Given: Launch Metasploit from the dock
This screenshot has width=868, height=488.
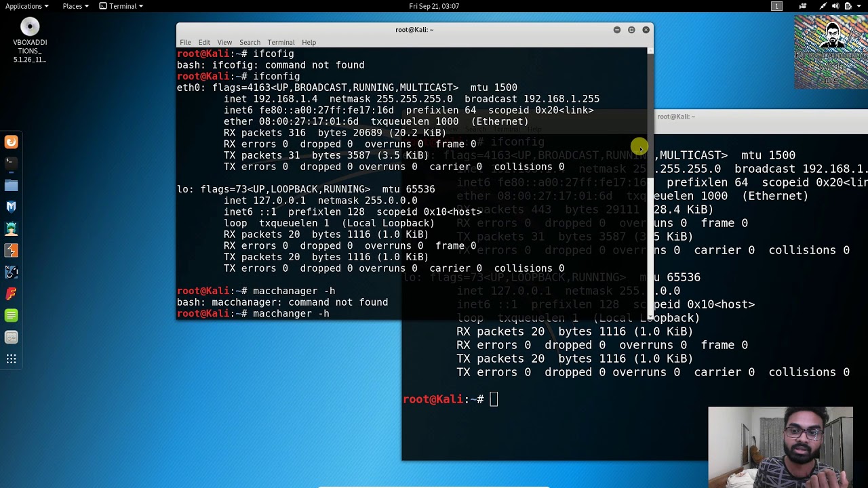Looking at the screenshot, I should pos(11,207).
